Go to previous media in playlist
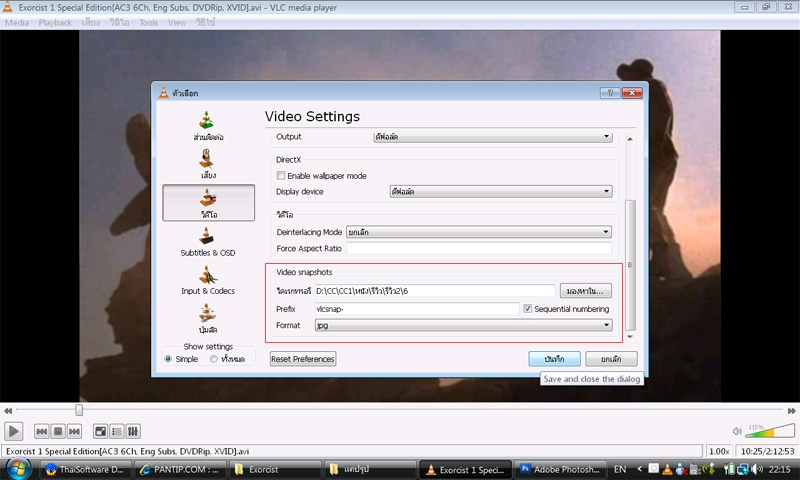Viewport: 800px width, 480px height. point(42,432)
